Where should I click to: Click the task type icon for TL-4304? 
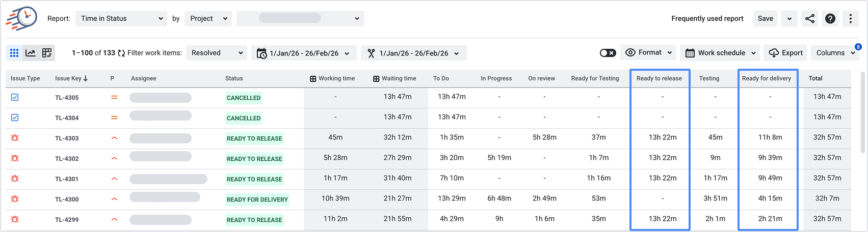15,118
